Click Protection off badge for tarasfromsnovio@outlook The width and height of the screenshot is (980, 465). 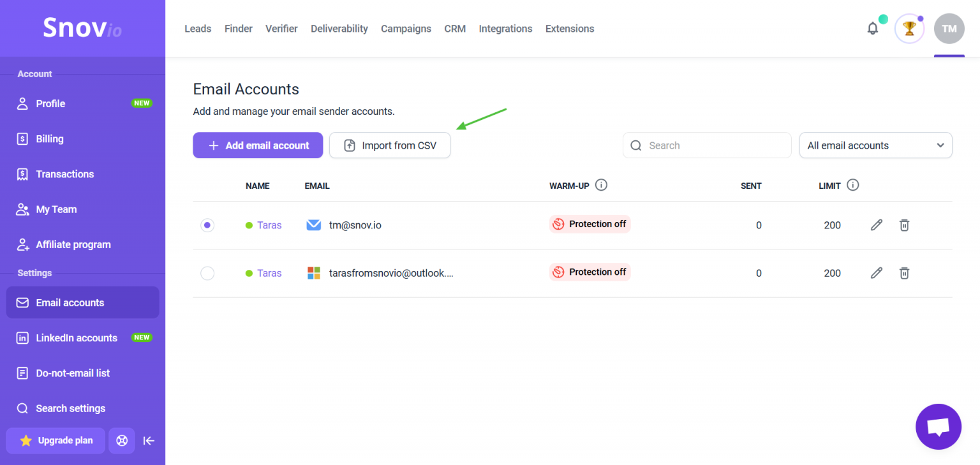[x=590, y=272]
